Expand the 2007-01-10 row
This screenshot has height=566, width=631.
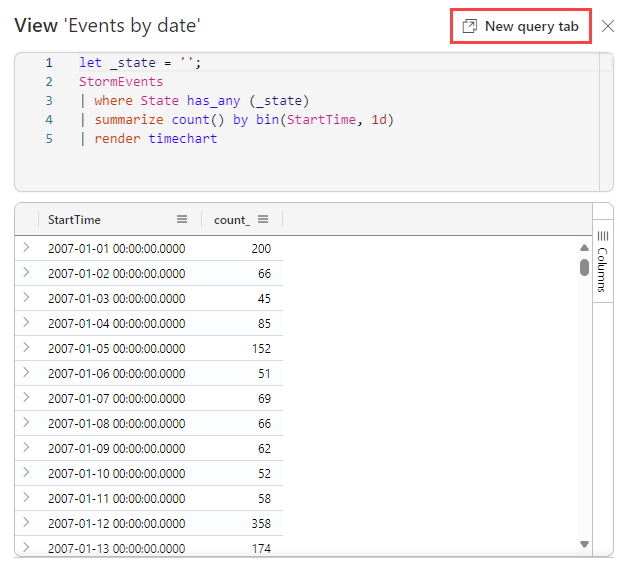click(x=27, y=472)
